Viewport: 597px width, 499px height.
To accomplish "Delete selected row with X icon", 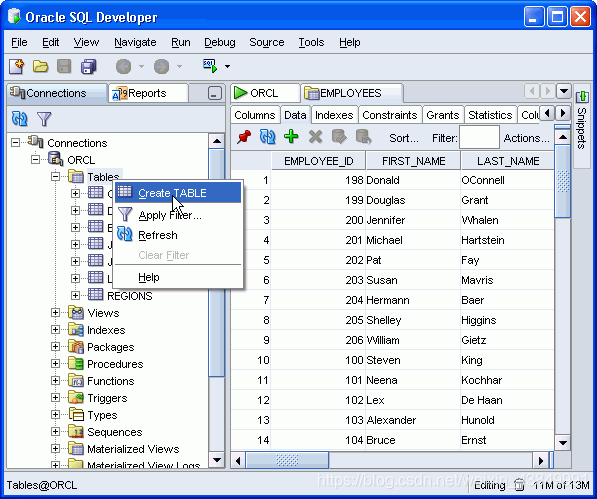I will [315, 137].
